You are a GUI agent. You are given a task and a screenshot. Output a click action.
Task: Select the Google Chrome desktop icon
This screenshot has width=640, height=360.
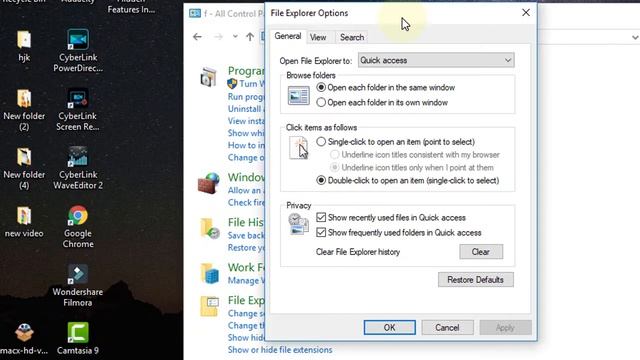click(x=78, y=216)
